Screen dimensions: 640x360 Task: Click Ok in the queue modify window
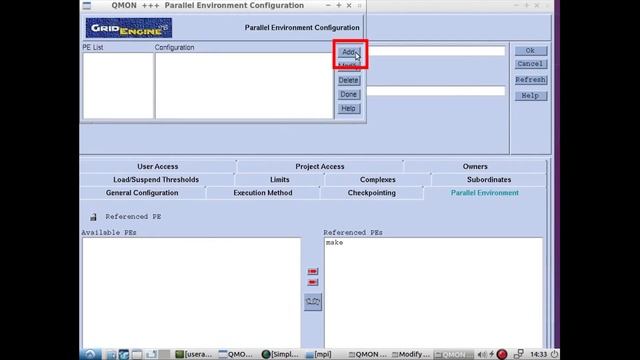tap(530, 51)
